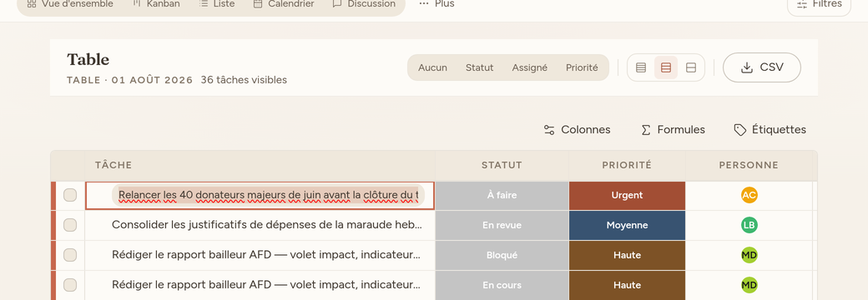Screen dimensions: 868x300
Task: Export the table as CSV
Action: (762, 67)
